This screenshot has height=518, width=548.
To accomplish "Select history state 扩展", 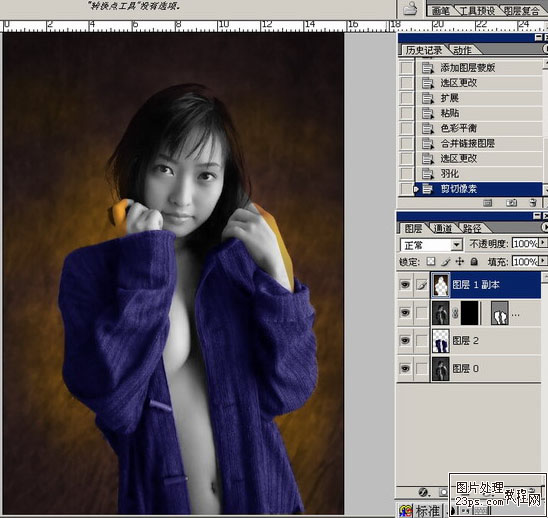I will (479, 98).
